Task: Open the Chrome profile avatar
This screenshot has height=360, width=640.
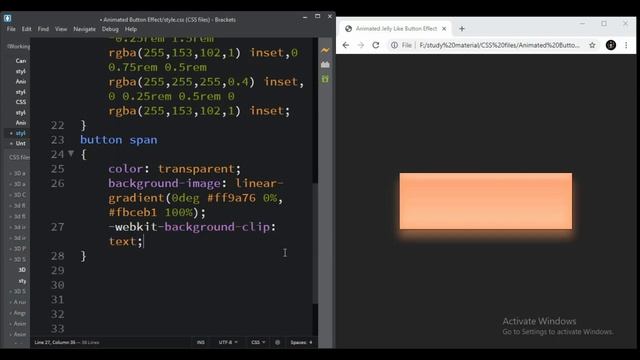Action: (611, 45)
